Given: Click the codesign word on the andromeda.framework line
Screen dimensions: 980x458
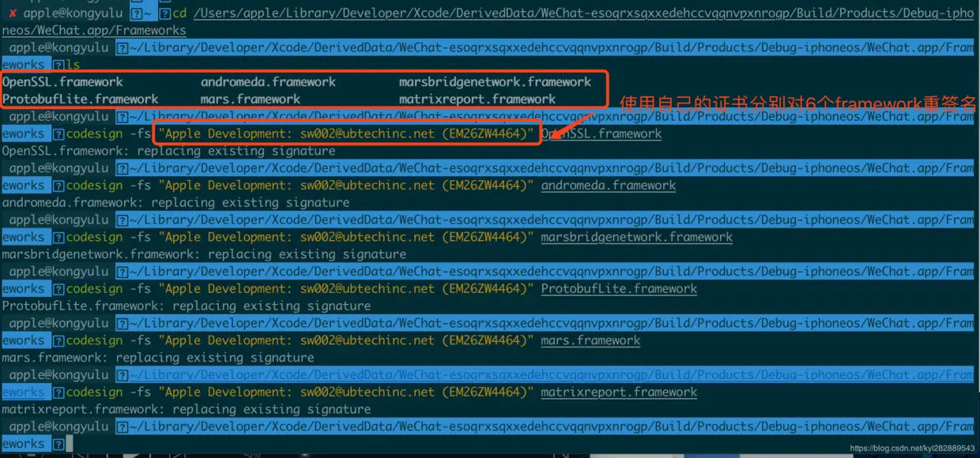Looking at the screenshot, I should (x=94, y=186).
